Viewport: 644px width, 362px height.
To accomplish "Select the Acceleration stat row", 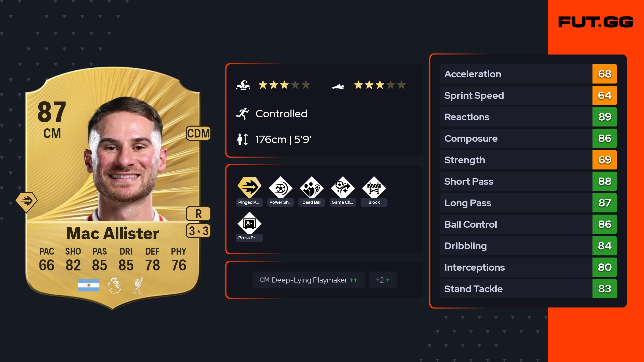I will [x=528, y=74].
